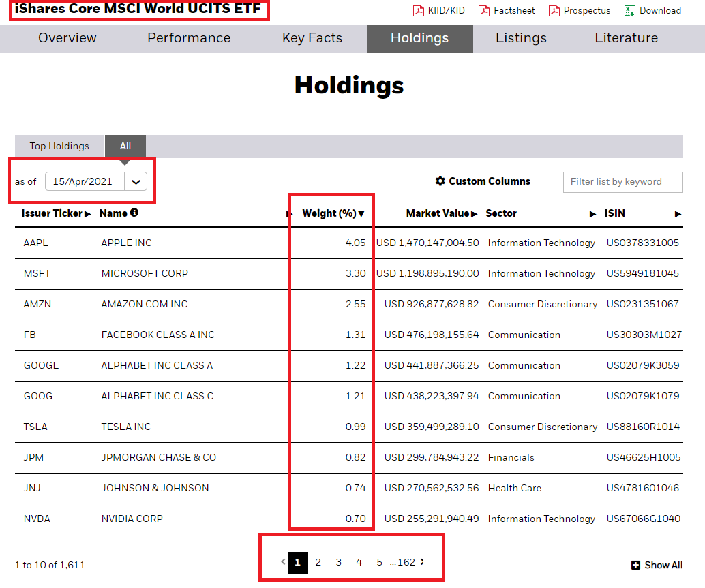Click the Sector column sort arrow
This screenshot has width=705, height=588.
pos(593,214)
